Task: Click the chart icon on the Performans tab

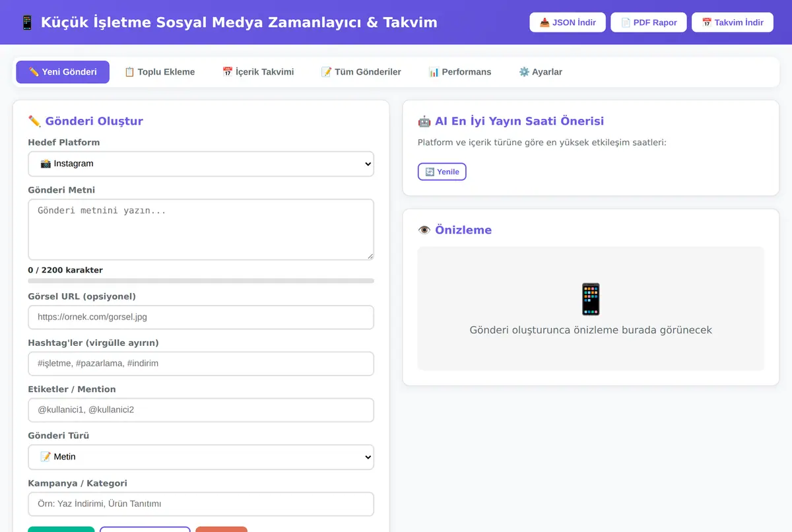Action: point(434,72)
